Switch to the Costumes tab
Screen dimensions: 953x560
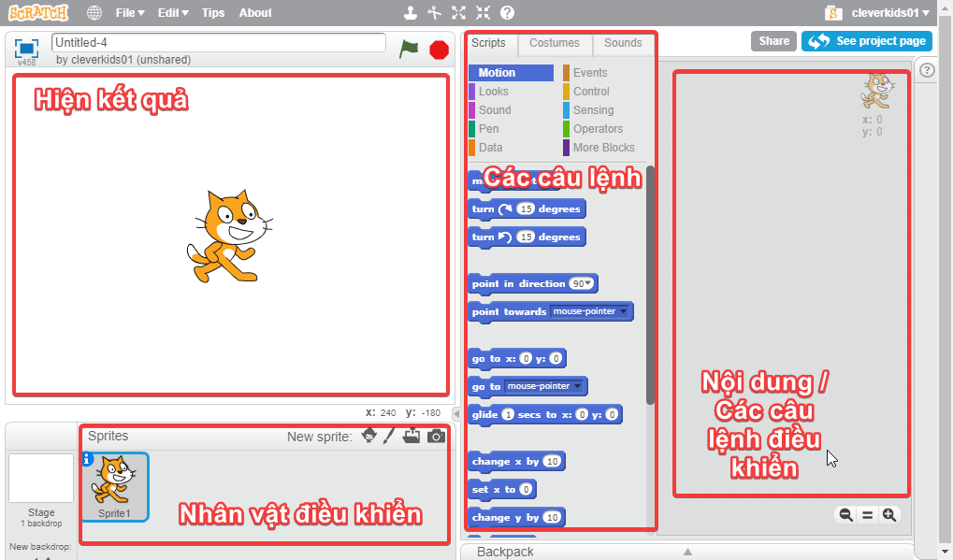pos(555,43)
